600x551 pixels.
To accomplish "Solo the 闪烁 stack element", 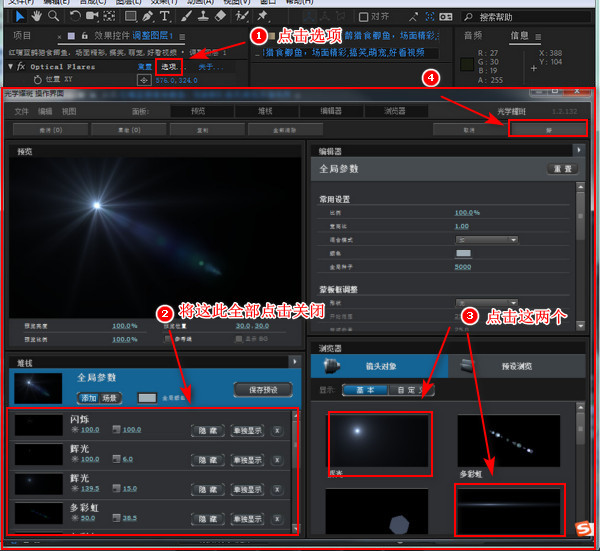I will [247, 430].
